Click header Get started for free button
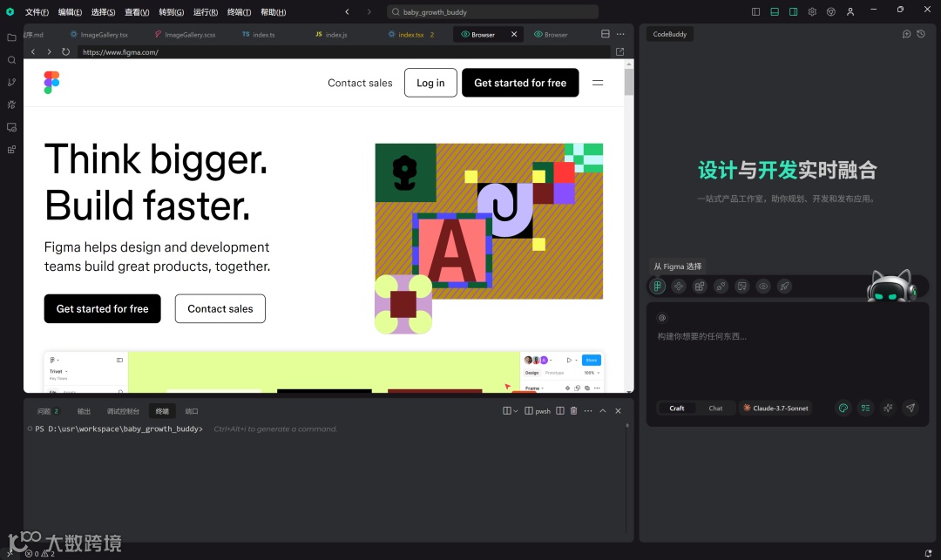941x560 pixels. pyautogui.click(x=520, y=83)
